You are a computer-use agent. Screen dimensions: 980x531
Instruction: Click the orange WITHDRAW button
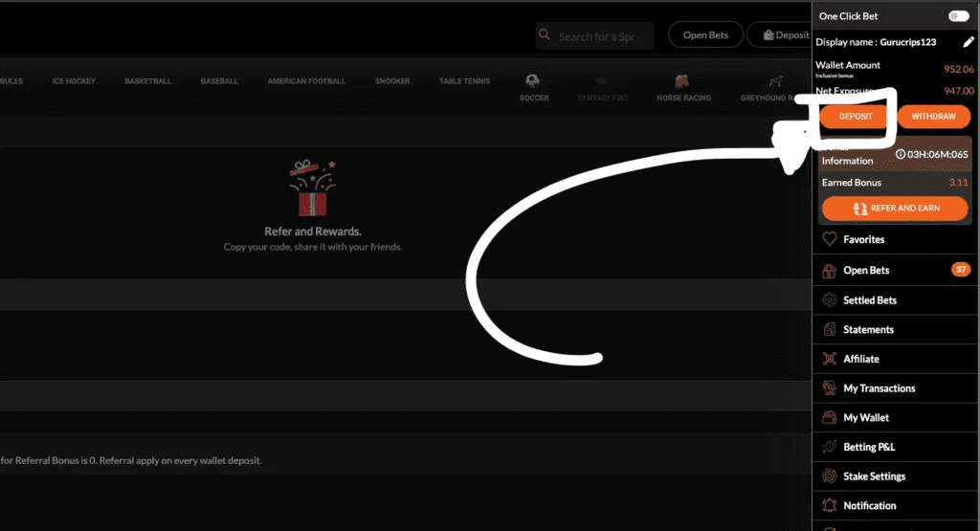coord(933,116)
